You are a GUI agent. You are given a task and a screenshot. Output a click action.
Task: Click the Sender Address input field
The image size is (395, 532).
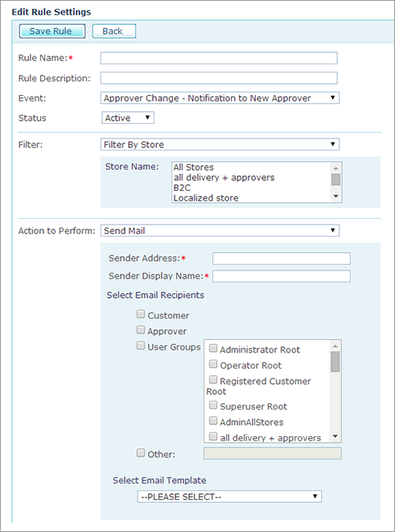click(282, 258)
